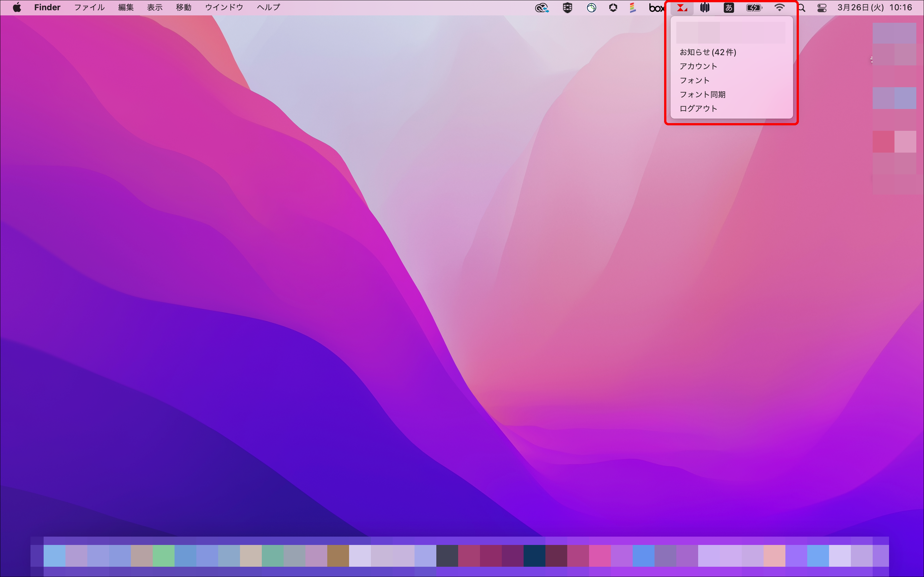Open the Apple menu
The image size is (924, 577).
[17, 8]
